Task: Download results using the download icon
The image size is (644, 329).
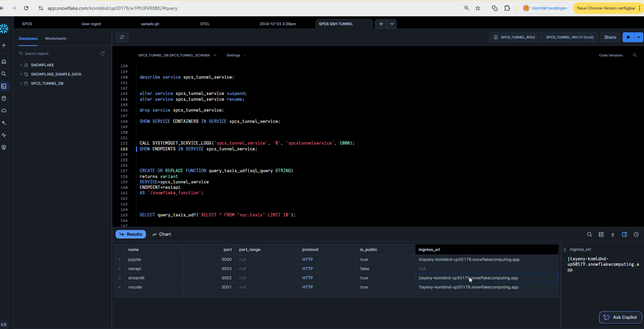Action: coord(613,234)
